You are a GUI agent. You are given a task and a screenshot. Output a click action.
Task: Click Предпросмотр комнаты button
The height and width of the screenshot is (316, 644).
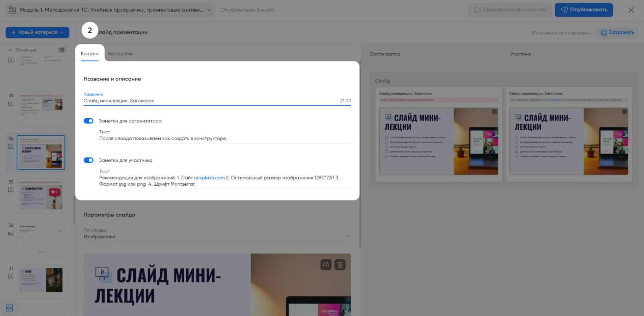coord(510,10)
